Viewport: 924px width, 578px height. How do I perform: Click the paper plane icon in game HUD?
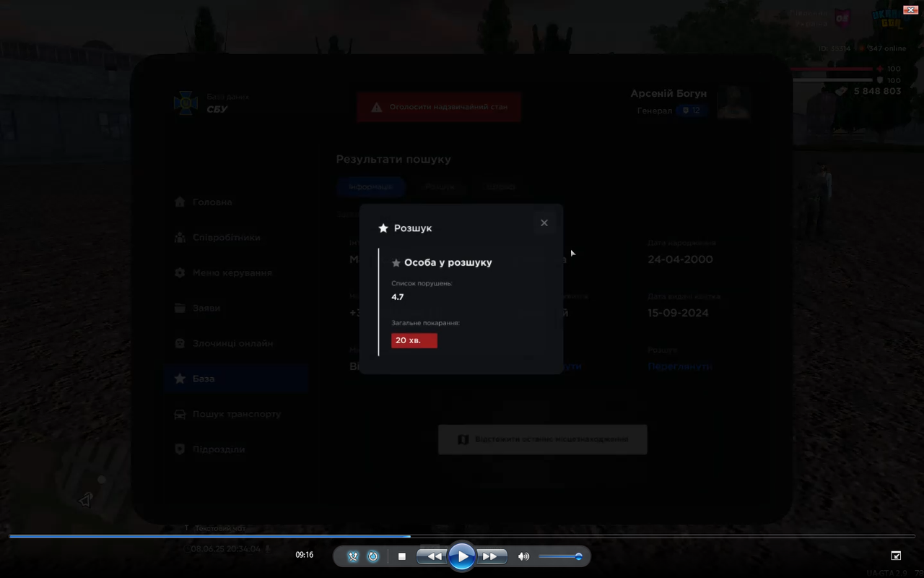[86, 500]
